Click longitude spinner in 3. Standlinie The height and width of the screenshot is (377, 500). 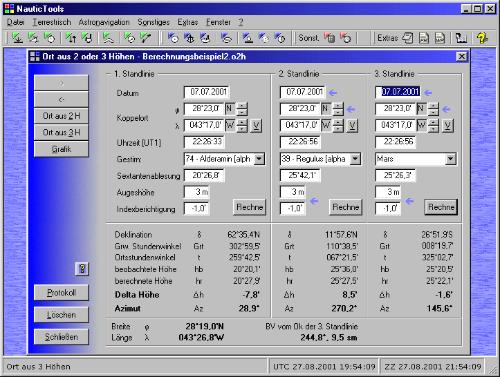[433, 125]
